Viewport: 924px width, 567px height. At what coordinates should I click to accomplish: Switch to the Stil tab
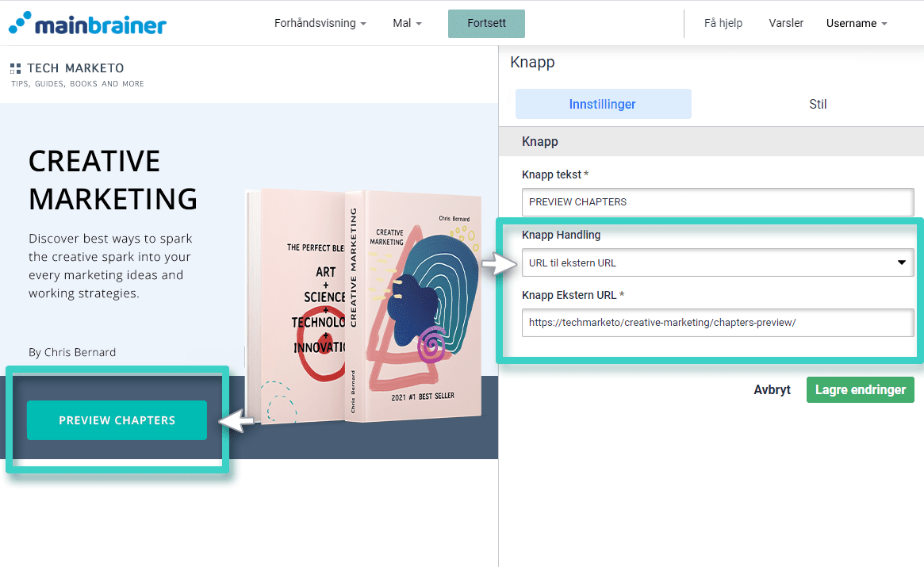[818, 104]
